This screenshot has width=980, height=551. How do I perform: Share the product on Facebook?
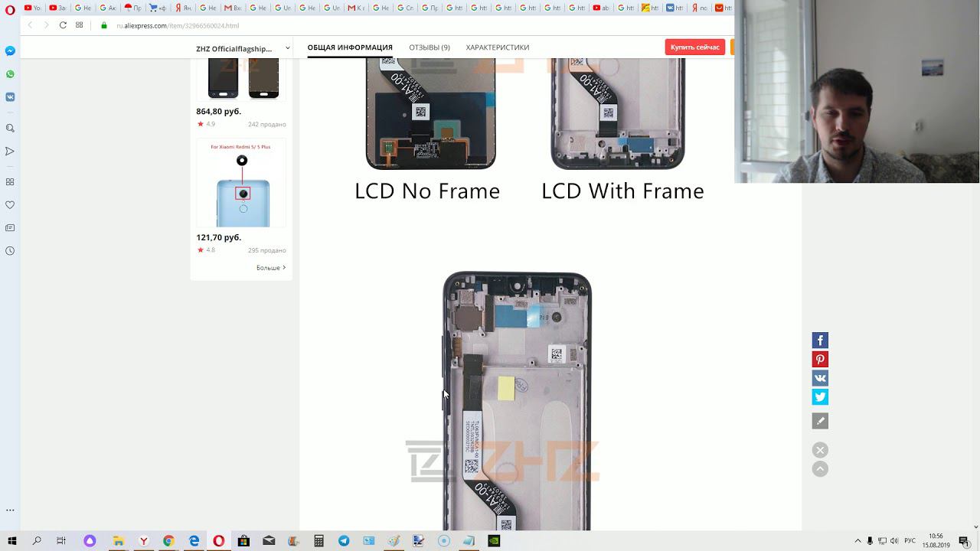coord(820,341)
